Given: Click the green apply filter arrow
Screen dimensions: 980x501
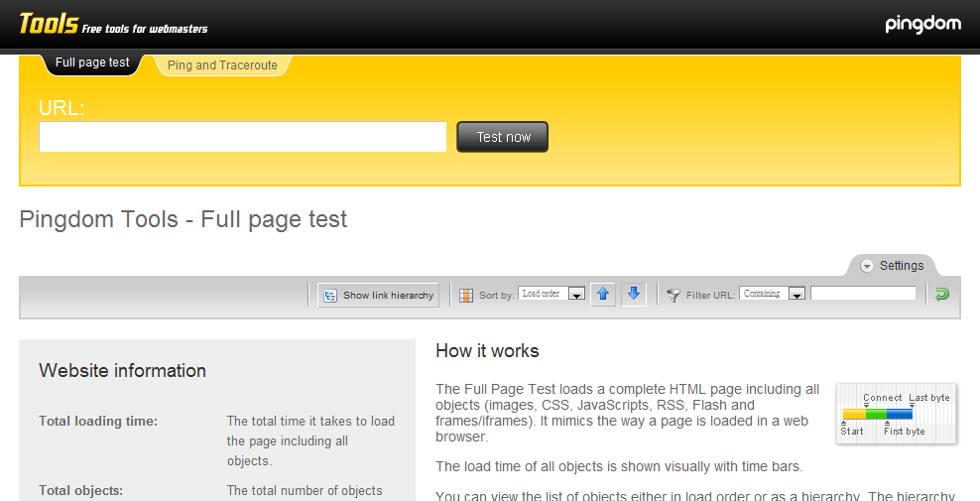Looking at the screenshot, I should (942, 294).
